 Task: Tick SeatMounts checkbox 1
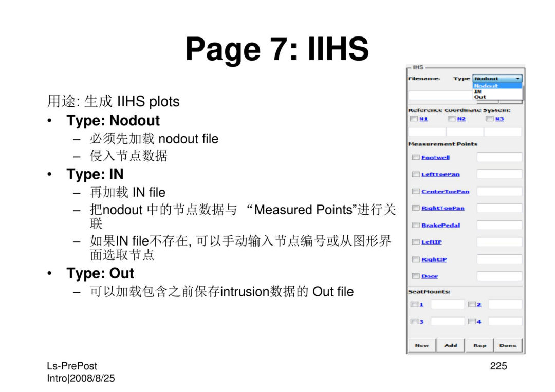tap(414, 304)
